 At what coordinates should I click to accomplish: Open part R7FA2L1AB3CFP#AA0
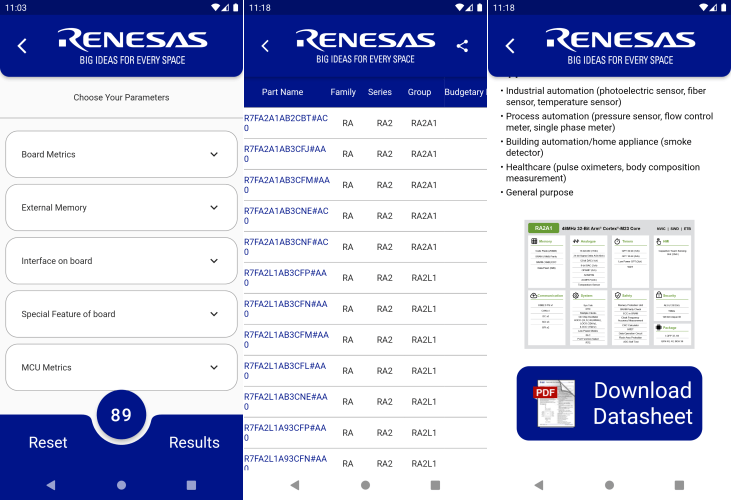pyautogui.click(x=285, y=278)
